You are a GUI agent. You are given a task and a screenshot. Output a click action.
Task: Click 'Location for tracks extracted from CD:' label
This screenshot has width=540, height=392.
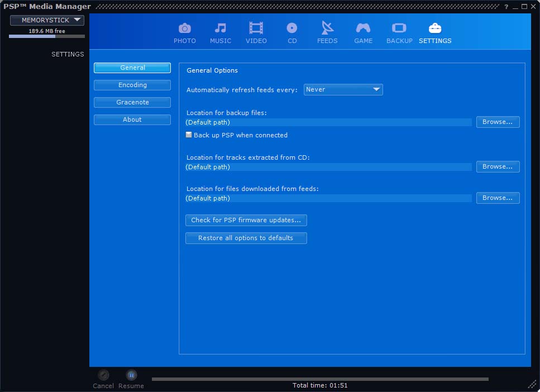pyautogui.click(x=248, y=158)
